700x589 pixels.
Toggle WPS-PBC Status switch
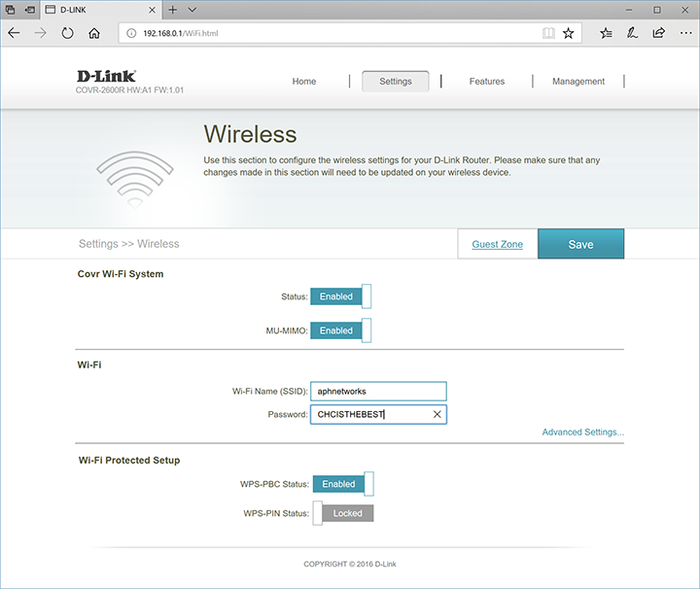pyautogui.click(x=342, y=484)
